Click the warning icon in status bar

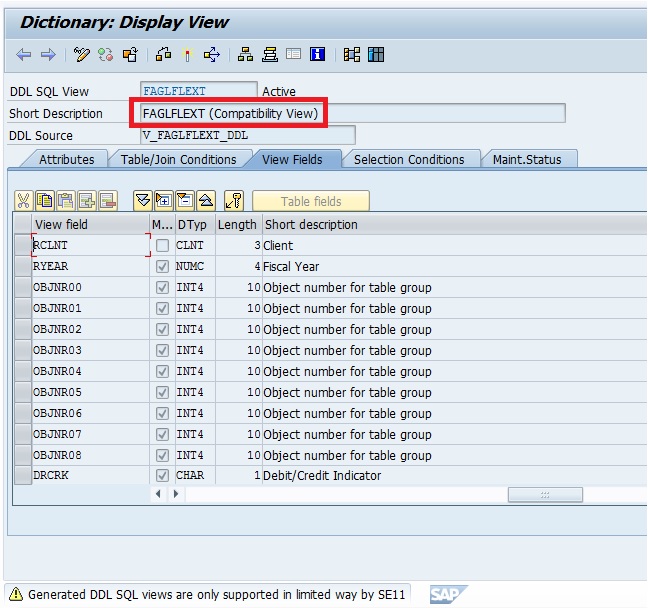[16, 594]
